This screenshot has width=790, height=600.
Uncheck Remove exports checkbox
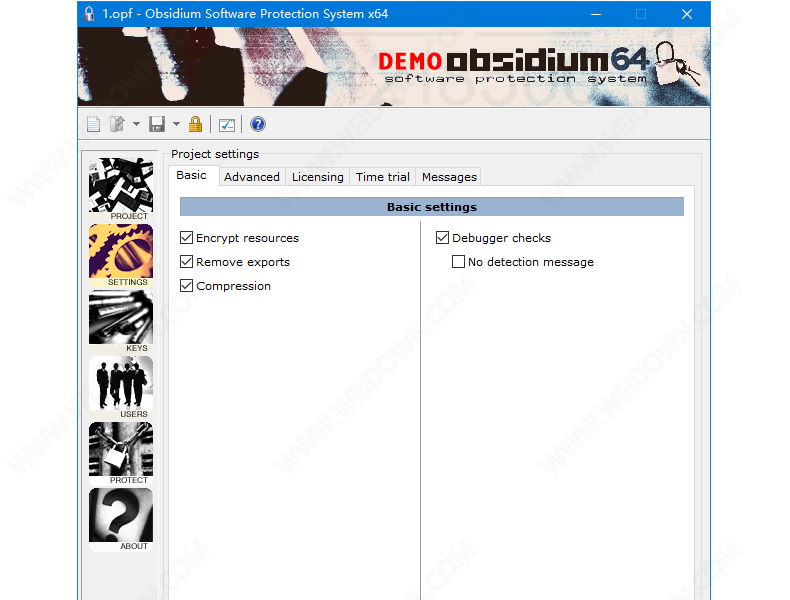coord(186,262)
